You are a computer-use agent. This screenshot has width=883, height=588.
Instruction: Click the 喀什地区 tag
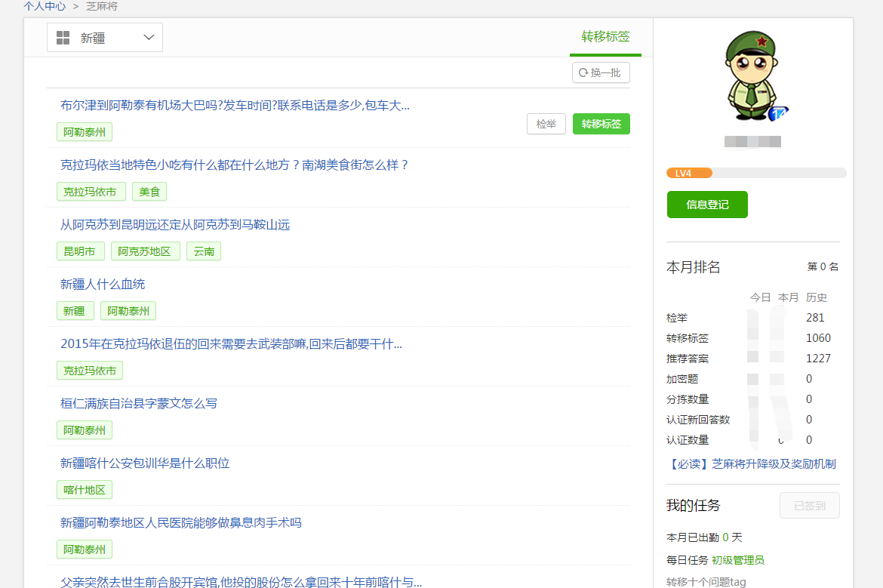pos(84,490)
